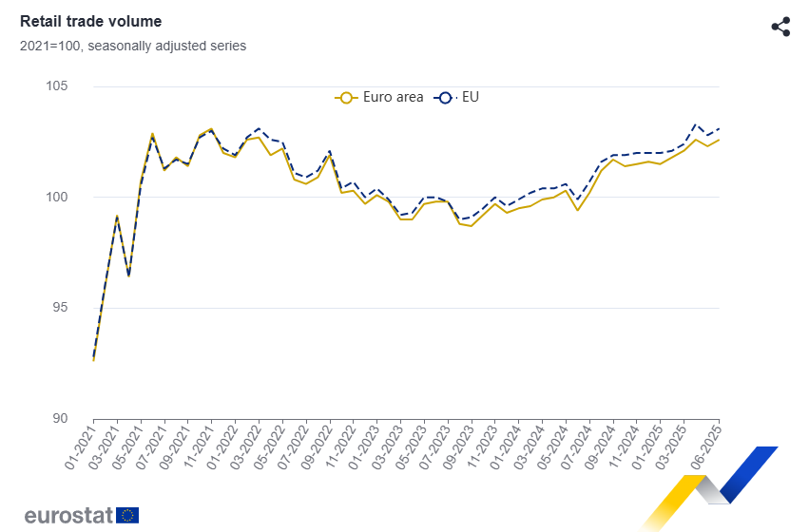
Task: Toggle Euro area series in legend
Action: click(379, 97)
